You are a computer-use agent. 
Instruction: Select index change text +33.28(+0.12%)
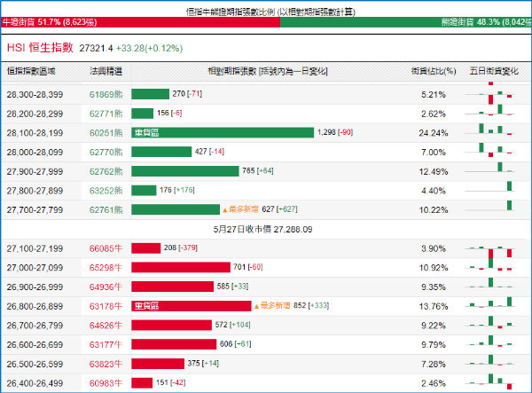pyautogui.click(x=149, y=48)
